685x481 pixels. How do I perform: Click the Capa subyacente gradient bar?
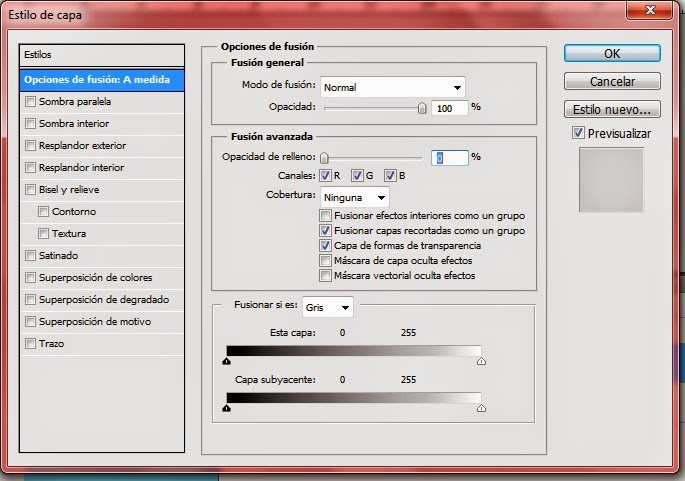point(354,398)
